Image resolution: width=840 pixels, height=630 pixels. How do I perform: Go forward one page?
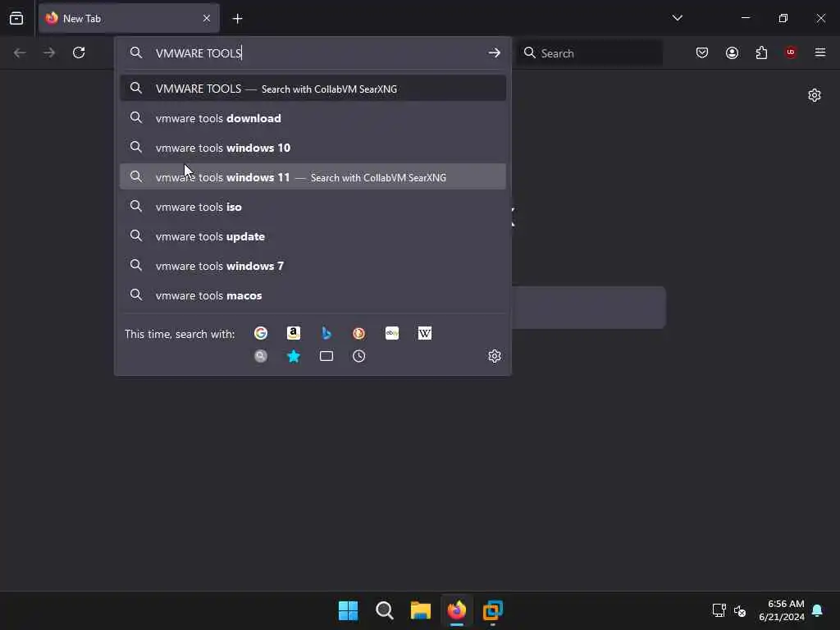coord(49,52)
